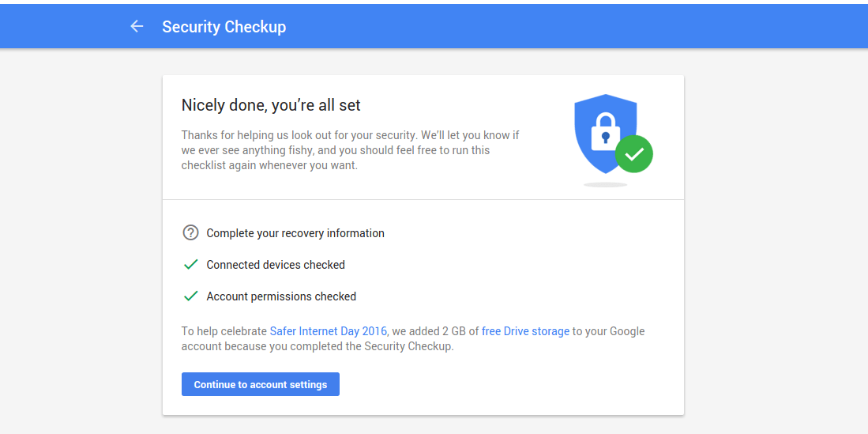Open Complete your recovery information
This screenshot has height=434, width=868.
coord(295,233)
